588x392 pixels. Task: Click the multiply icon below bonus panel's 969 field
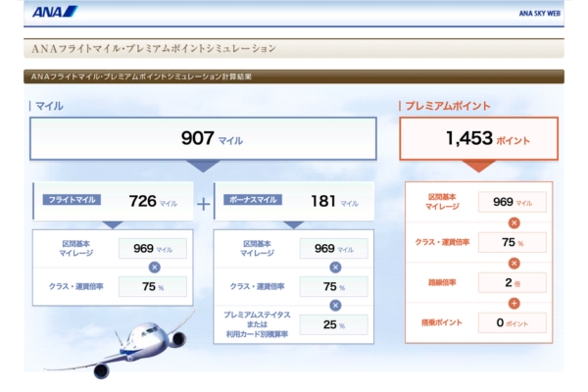pyautogui.click(x=335, y=267)
